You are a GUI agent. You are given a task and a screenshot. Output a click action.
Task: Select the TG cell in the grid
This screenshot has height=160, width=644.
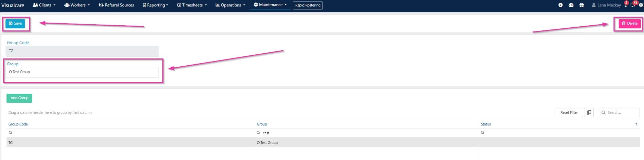(x=131, y=143)
